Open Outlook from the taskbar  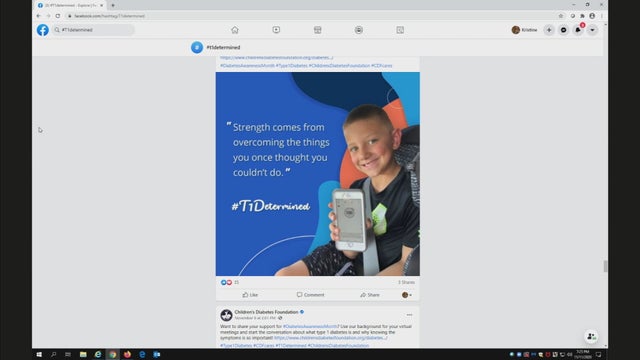tap(157, 354)
